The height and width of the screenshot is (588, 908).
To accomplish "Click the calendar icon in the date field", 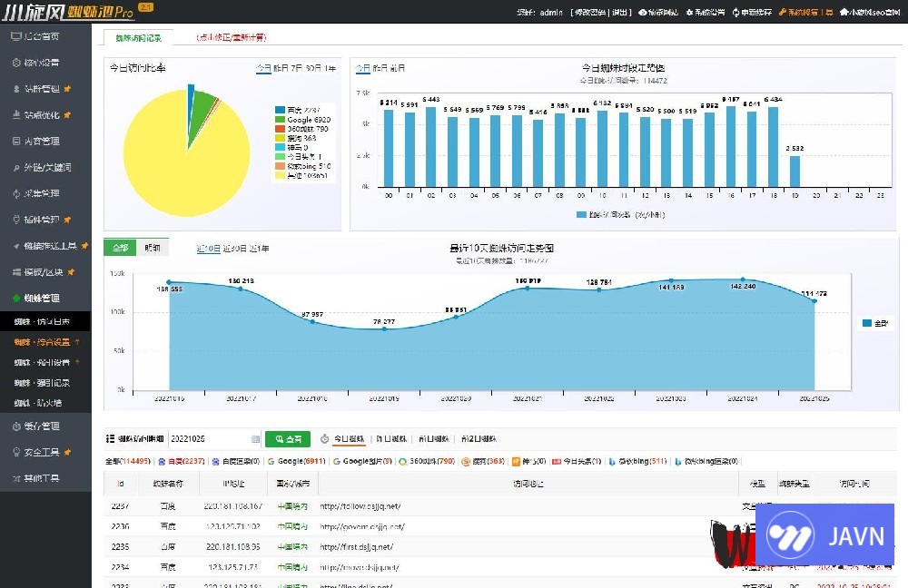I will pos(255,439).
